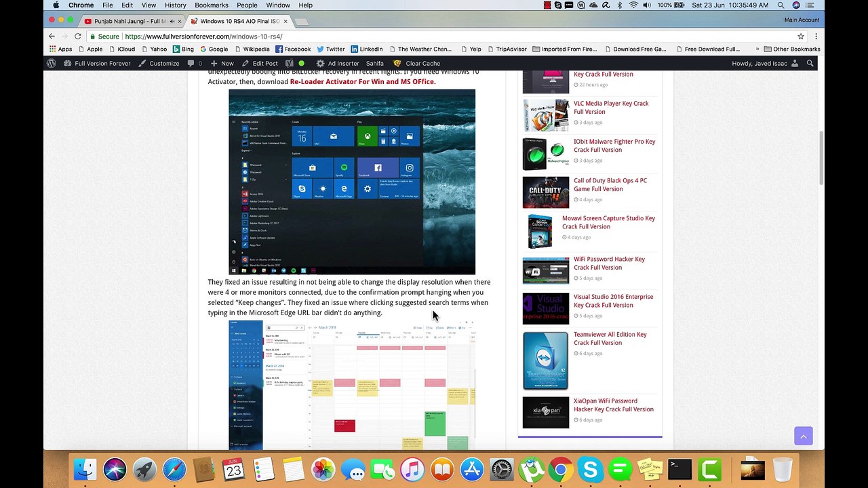Screen dimensions: 868x488
Task: Click the Teamviewer post thumbnail
Action: click(546, 360)
